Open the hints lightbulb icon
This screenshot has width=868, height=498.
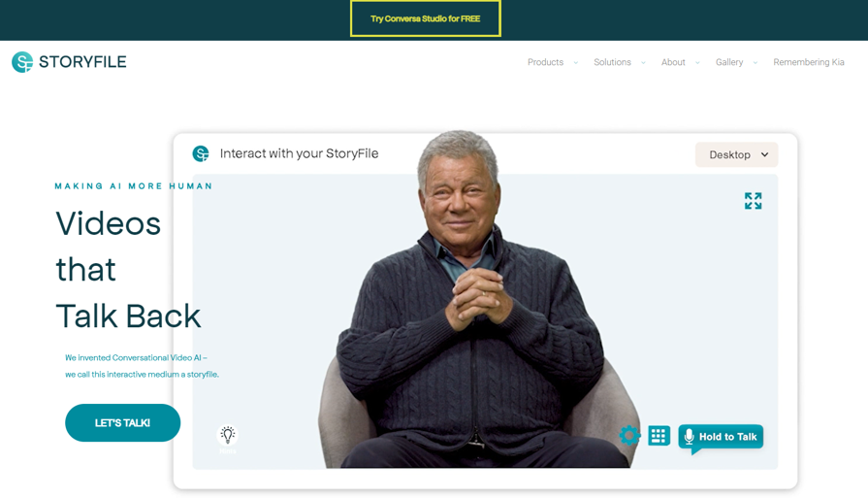coord(228,435)
